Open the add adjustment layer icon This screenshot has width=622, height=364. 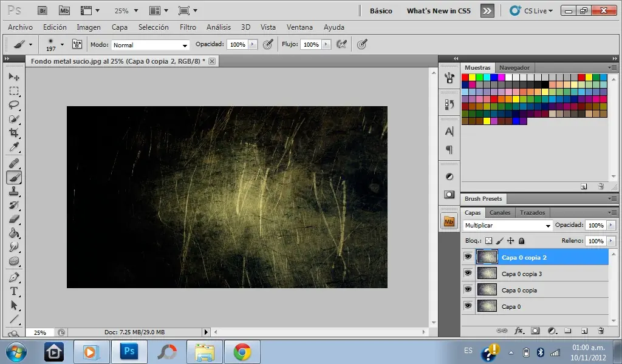tap(552, 331)
